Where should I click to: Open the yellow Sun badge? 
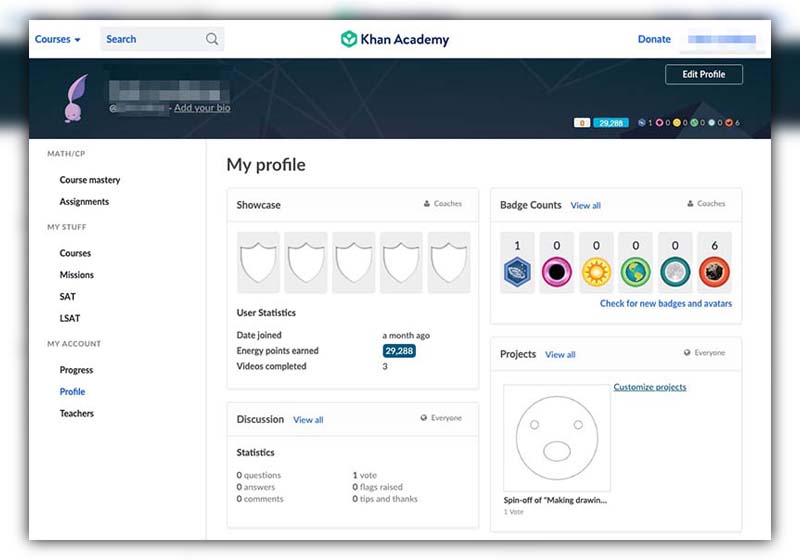[596, 272]
